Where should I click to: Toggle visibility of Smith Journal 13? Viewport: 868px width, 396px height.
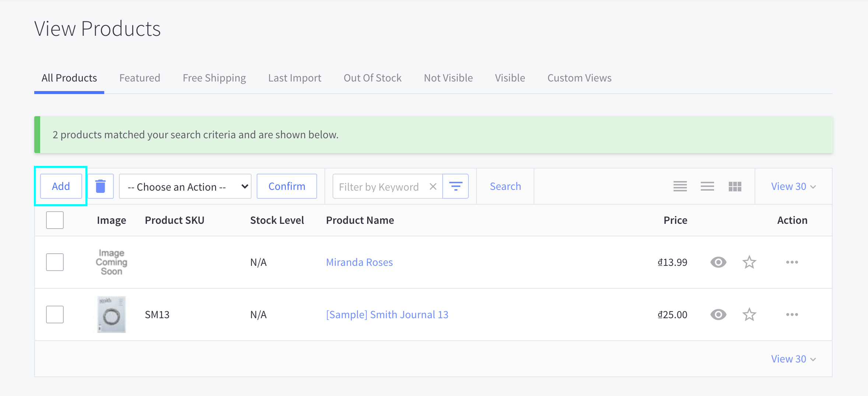click(718, 315)
